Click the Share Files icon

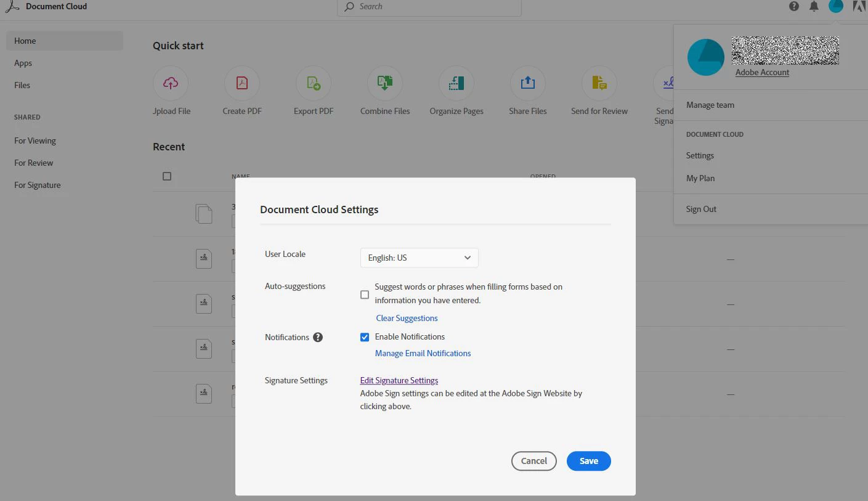coord(528,83)
